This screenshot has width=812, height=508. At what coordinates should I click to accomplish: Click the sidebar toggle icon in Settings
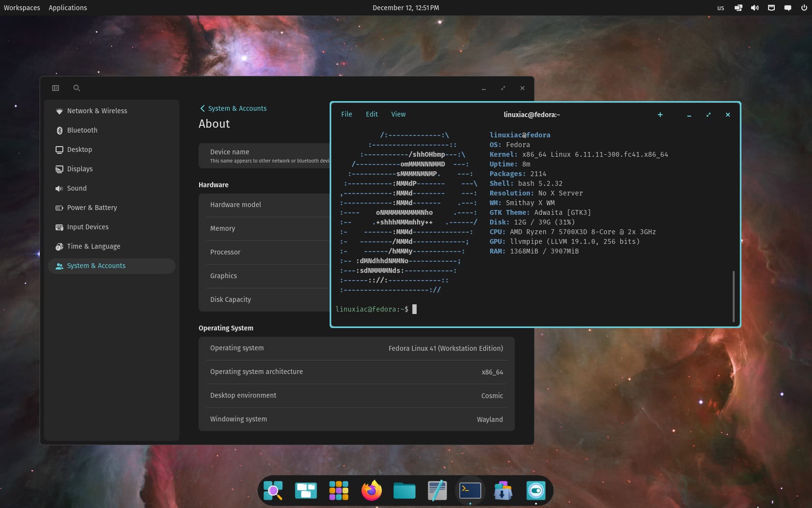coord(56,88)
